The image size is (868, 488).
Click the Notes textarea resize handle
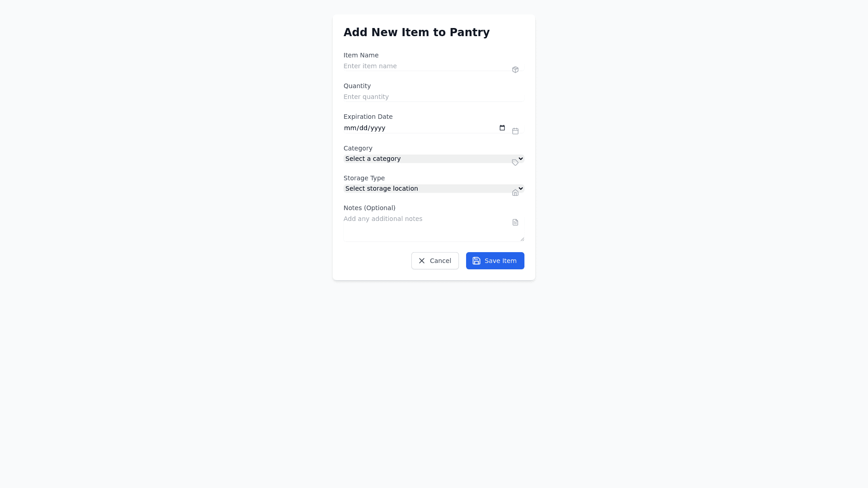coord(522,239)
